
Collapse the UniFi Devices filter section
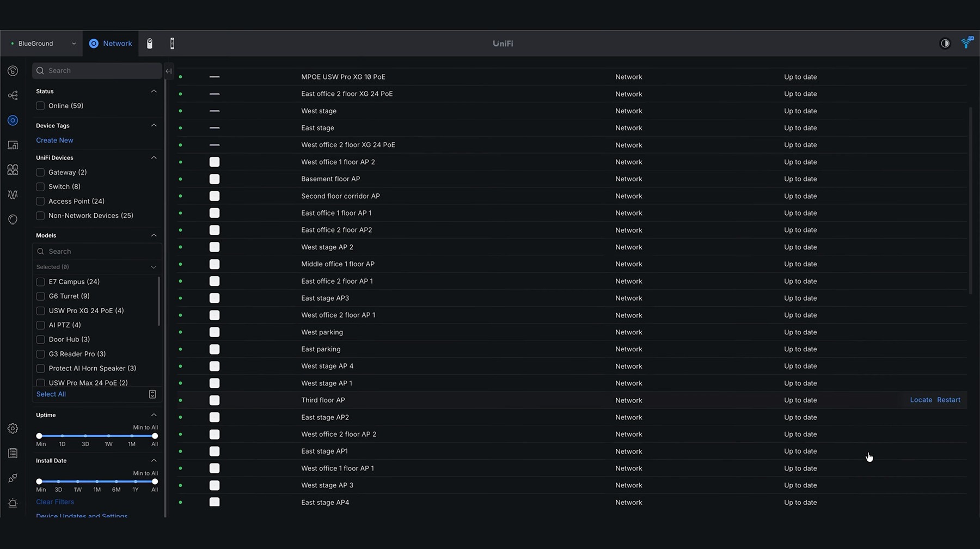coord(154,157)
